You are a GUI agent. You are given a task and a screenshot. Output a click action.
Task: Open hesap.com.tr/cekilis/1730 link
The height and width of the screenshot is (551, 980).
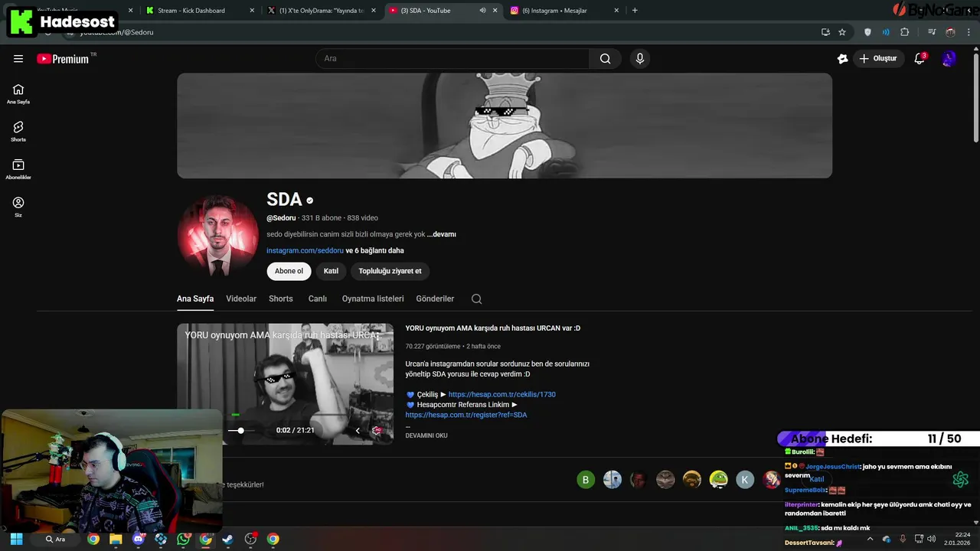502,395
